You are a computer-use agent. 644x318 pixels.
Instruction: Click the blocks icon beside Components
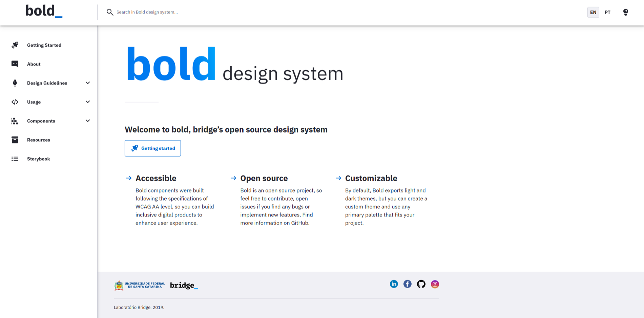tap(15, 121)
